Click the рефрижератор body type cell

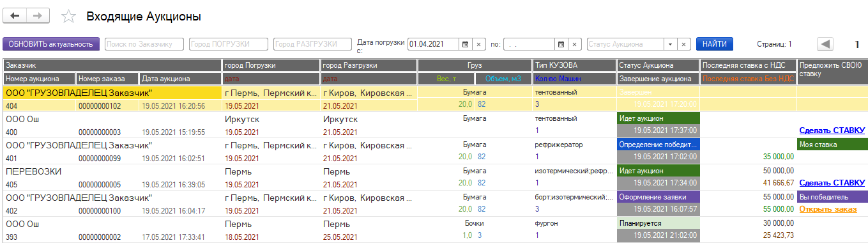click(559, 145)
